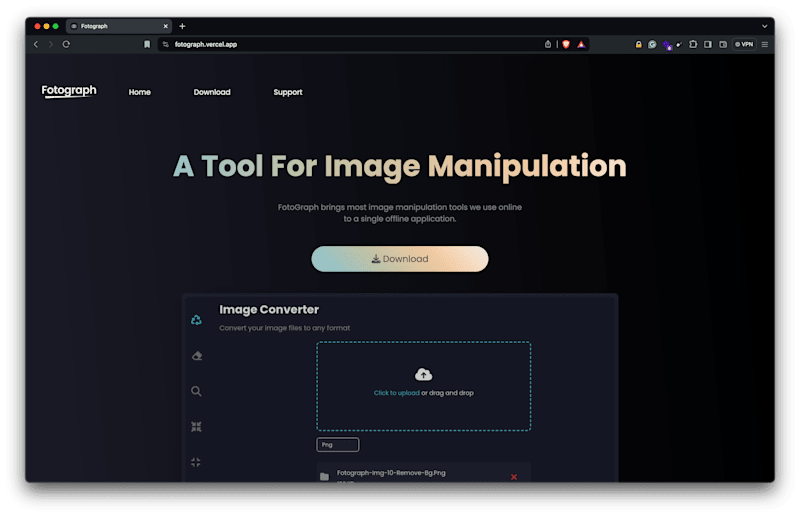This screenshot has width=800, height=516.
Task: Open the Brave wallet icon
Action: (723, 44)
